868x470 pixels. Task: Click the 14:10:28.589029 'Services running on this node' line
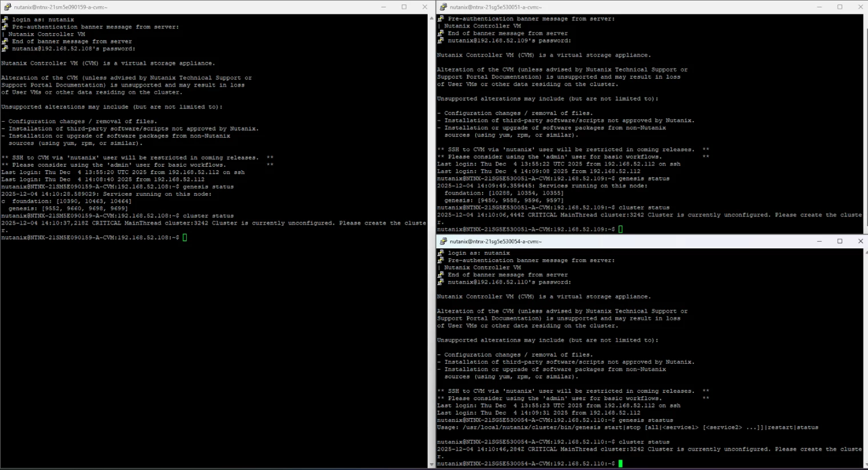pos(106,194)
